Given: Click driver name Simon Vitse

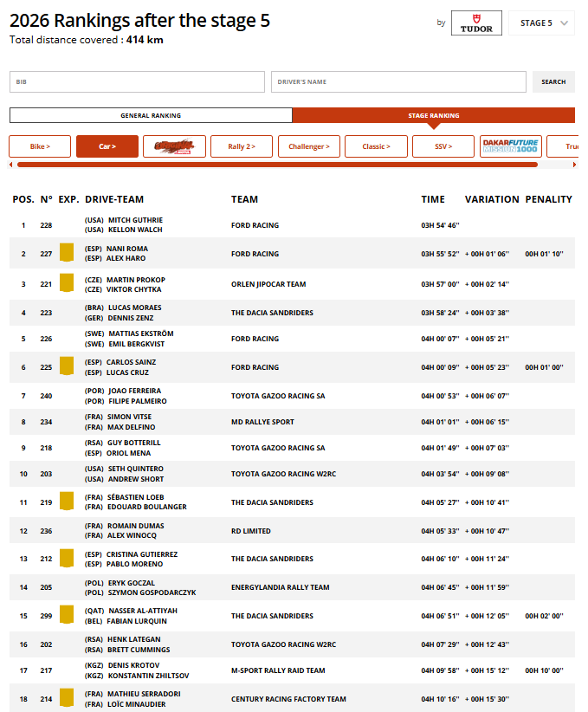Looking at the screenshot, I should click(x=129, y=417).
